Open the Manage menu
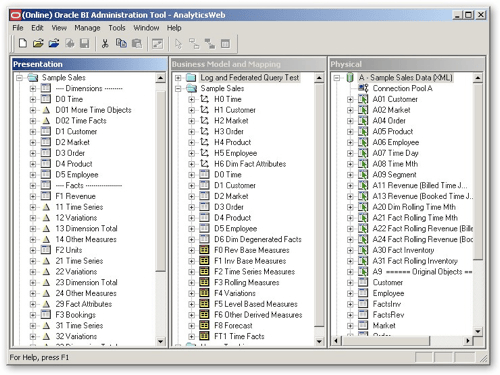The image size is (500, 375). pos(87,28)
